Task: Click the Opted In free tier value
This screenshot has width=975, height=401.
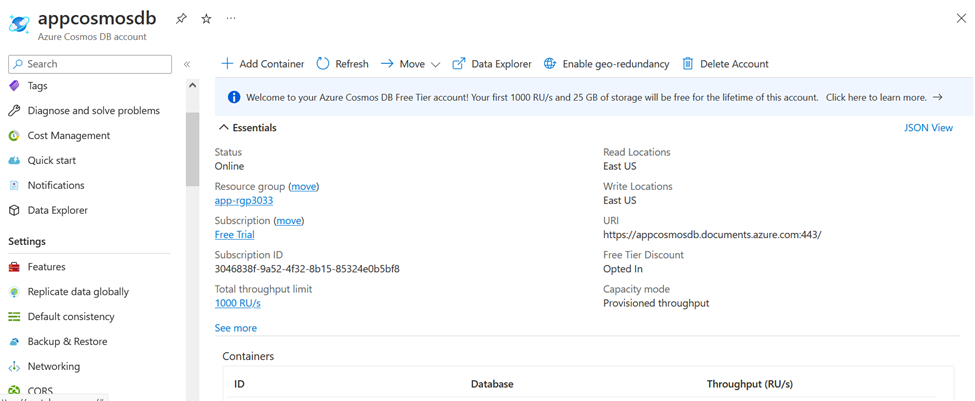Action: [x=623, y=269]
